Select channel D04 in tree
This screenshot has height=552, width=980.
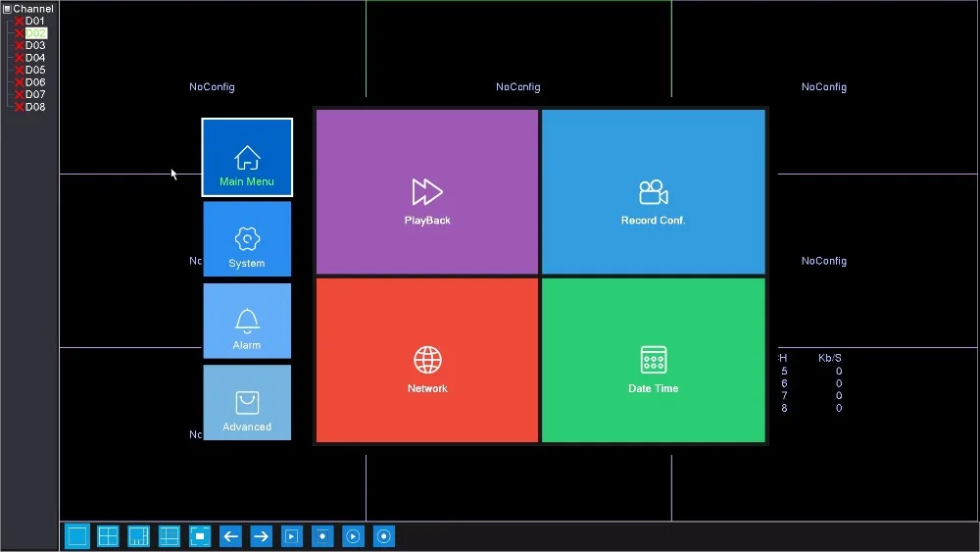(x=35, y=58)
